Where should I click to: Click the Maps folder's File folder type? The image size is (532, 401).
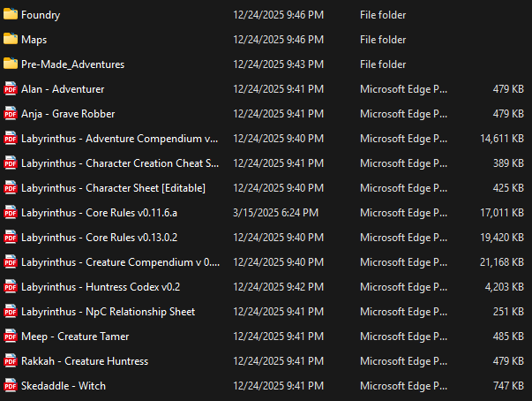(x=383, y=40)
